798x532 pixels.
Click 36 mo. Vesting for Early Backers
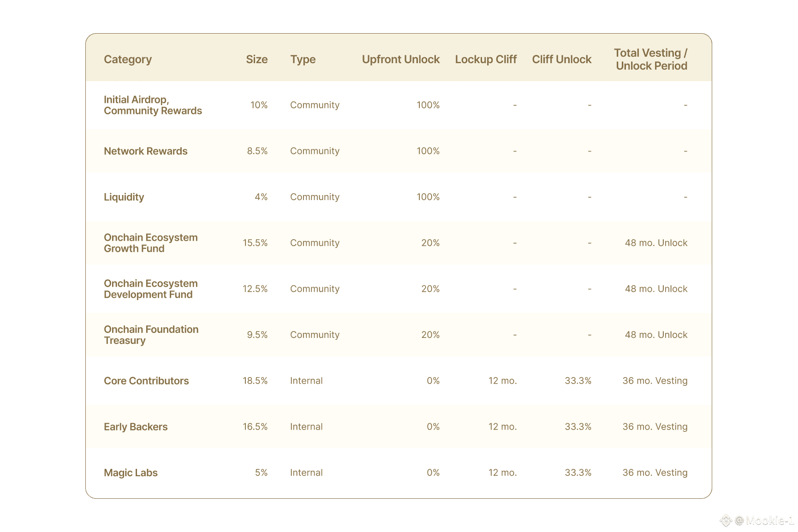[x=655, y=427]
